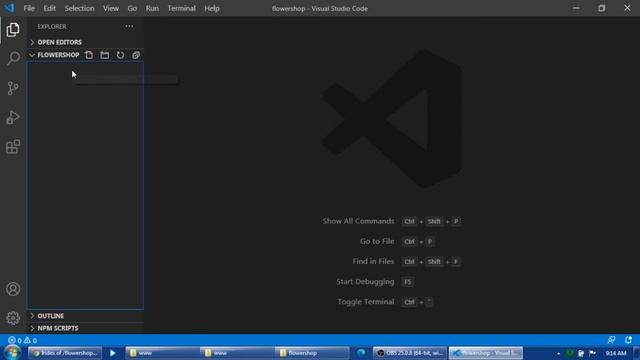Click the Go to File hint text

[x=377, y=241]
